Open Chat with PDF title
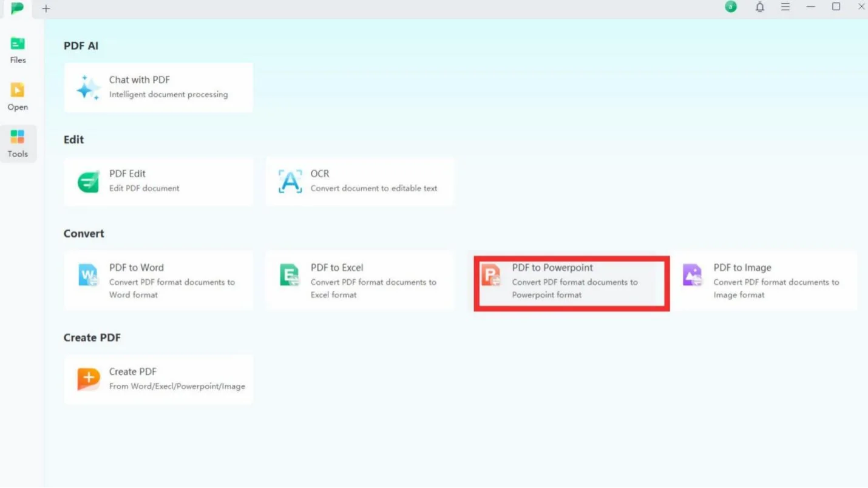The height and width of the screenshot is (488, 868). pyautogui.click(x=140, y=80)
